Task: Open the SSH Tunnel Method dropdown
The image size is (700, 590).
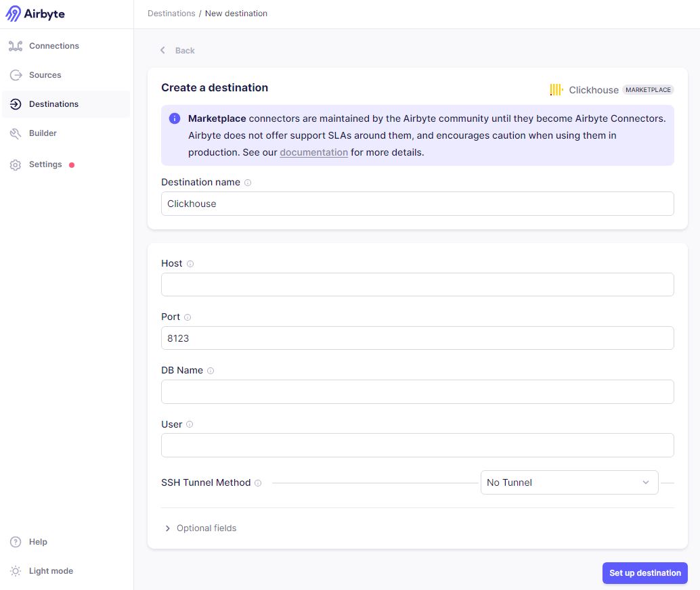Action: [569, 482]
